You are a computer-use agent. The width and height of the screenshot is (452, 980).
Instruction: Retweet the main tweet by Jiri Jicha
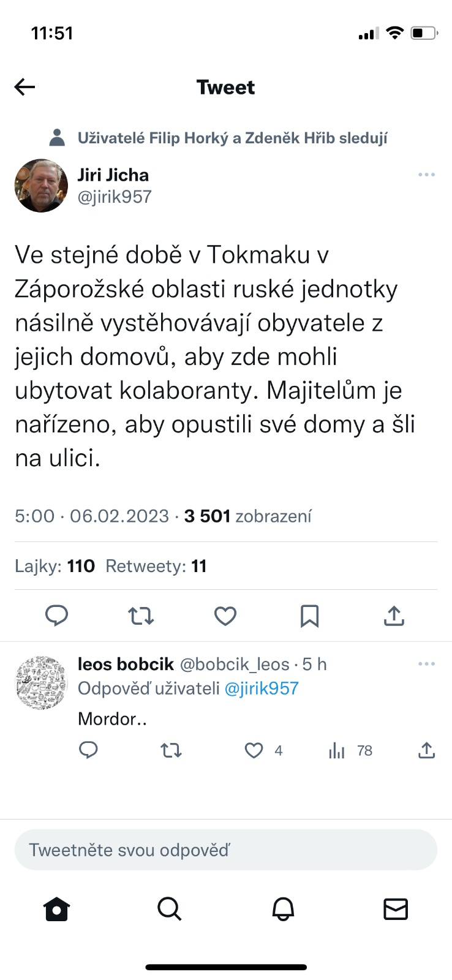141,616
